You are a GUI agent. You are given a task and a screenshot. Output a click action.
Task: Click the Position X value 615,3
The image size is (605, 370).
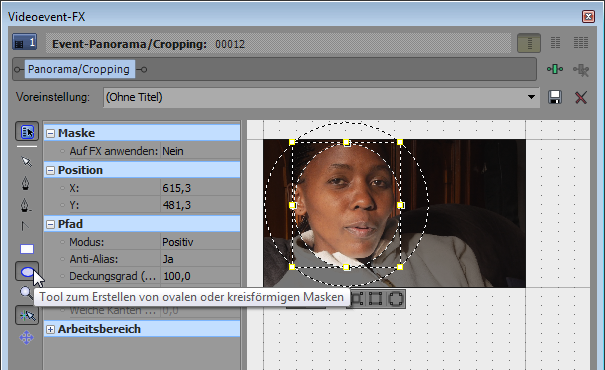coord(200,188)
